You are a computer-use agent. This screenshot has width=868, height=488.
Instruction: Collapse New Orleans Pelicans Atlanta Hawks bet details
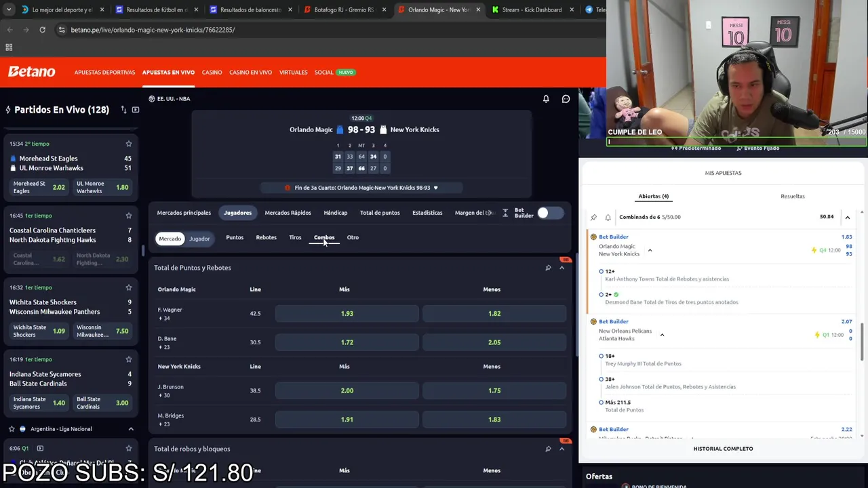662,335
